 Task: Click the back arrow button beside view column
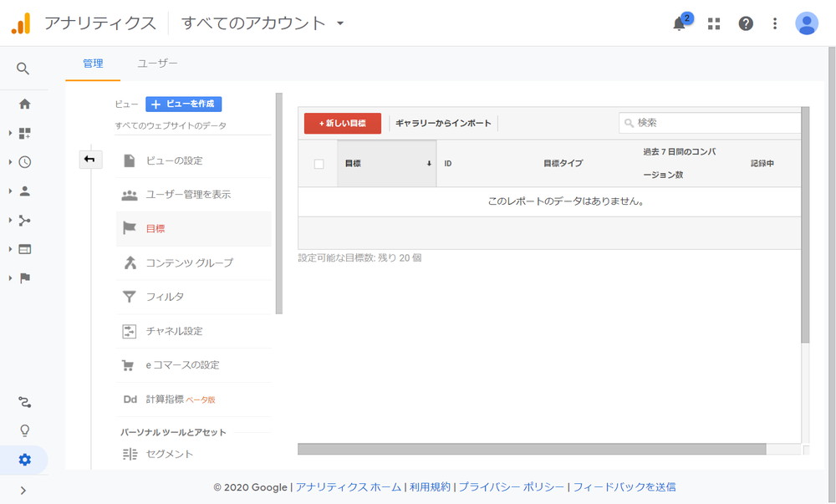tap(90, 160)
